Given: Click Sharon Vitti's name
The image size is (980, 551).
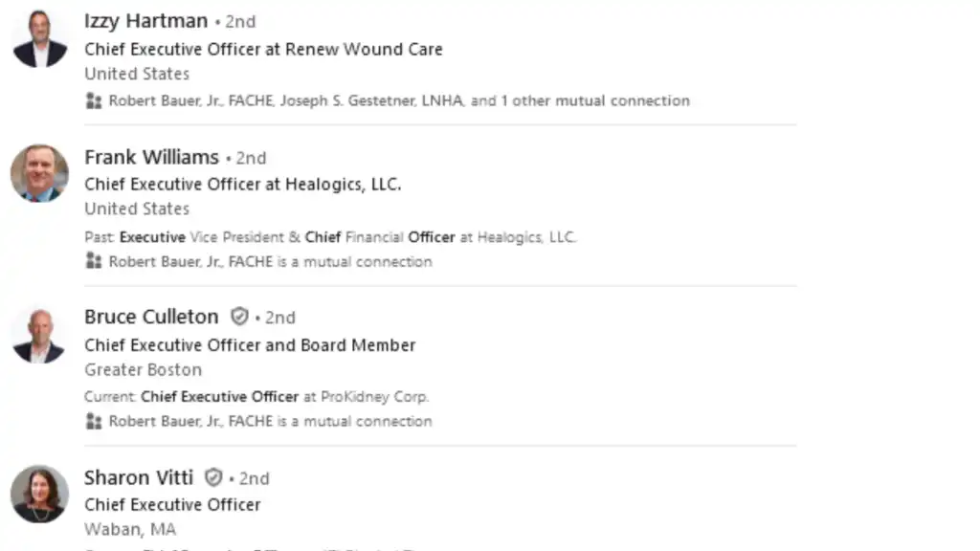Looking at the screenshot, I should (x=138, y=477).
